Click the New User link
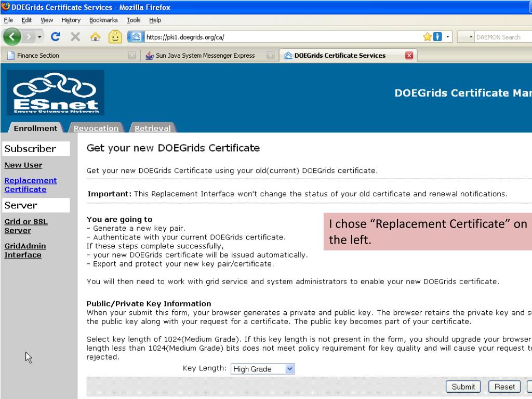This screenshot has width=532, height=399. (23, 165)
